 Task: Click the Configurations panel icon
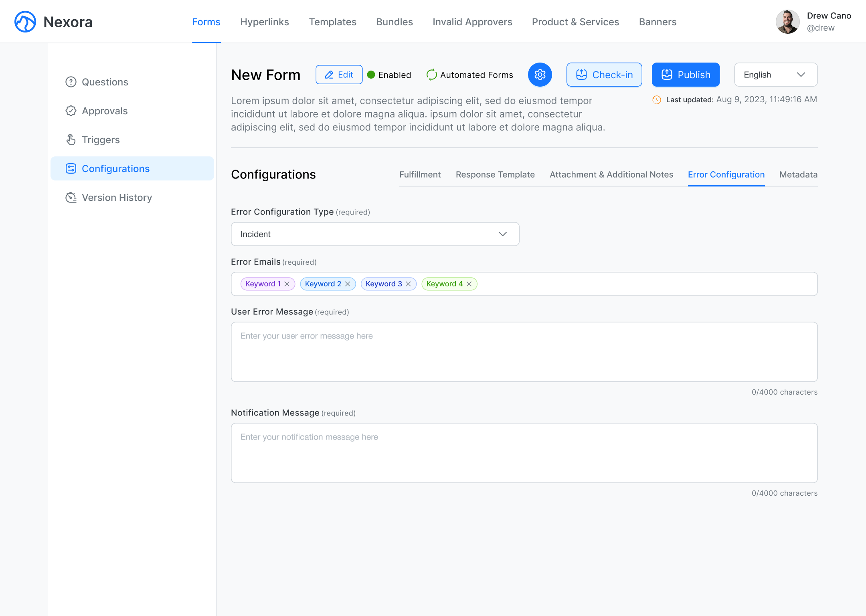(71, 168)
